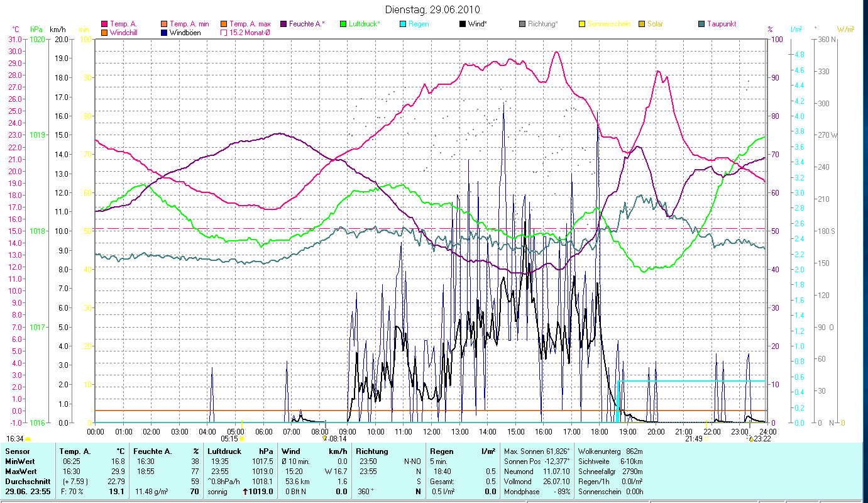Click the moonset marker icon at 08:14

325,439
